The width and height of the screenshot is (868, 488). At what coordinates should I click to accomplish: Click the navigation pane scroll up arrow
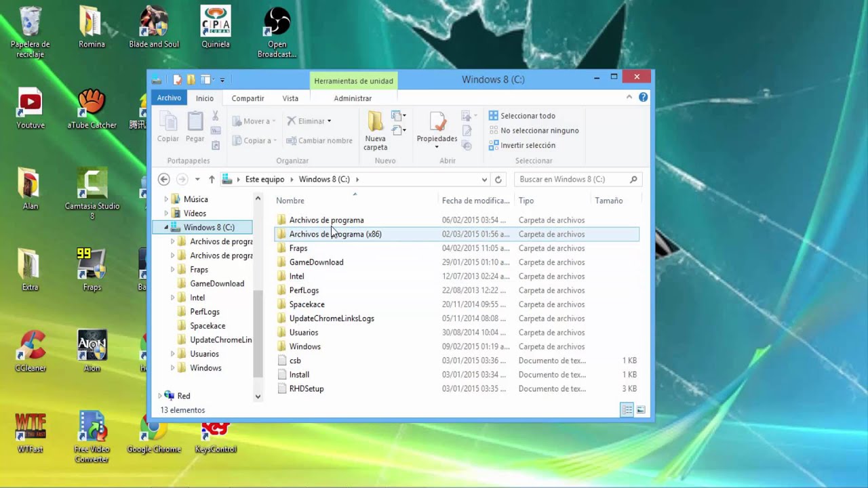tap(258, 198)
